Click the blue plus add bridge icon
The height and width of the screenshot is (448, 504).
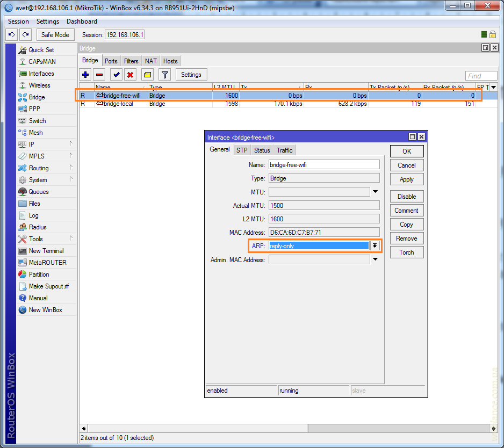pos(86,75)
